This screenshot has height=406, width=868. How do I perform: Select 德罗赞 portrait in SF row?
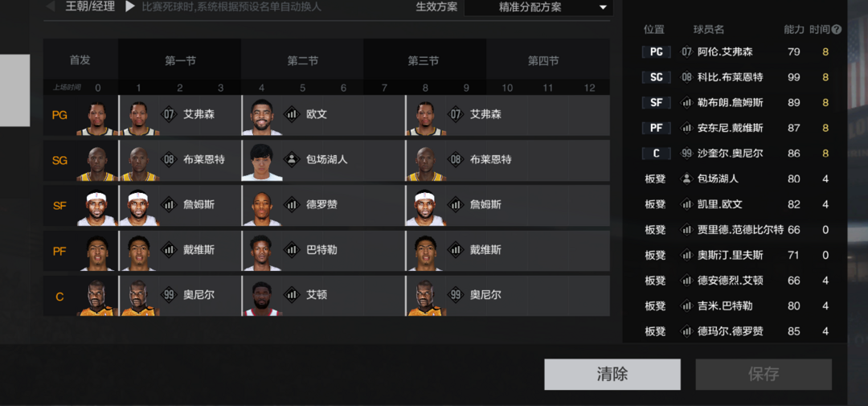pyautogui.click(x=262, y=207)
